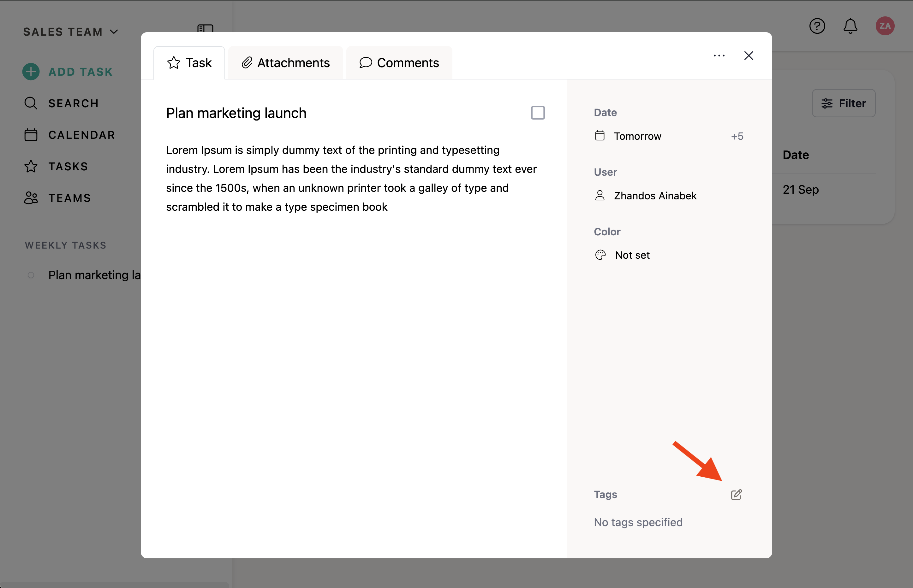Click the three-dots more options icon
913x588 pixels.
click(719, 56)
